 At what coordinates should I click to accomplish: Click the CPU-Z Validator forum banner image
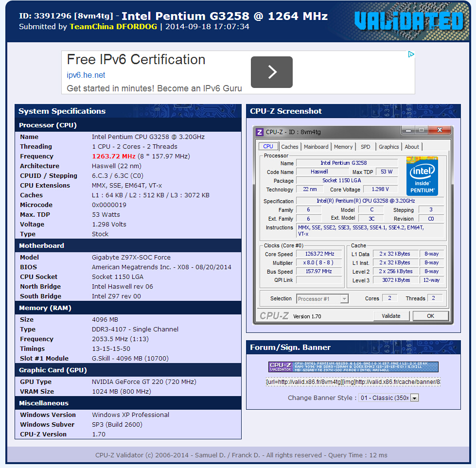coord(353,366)
